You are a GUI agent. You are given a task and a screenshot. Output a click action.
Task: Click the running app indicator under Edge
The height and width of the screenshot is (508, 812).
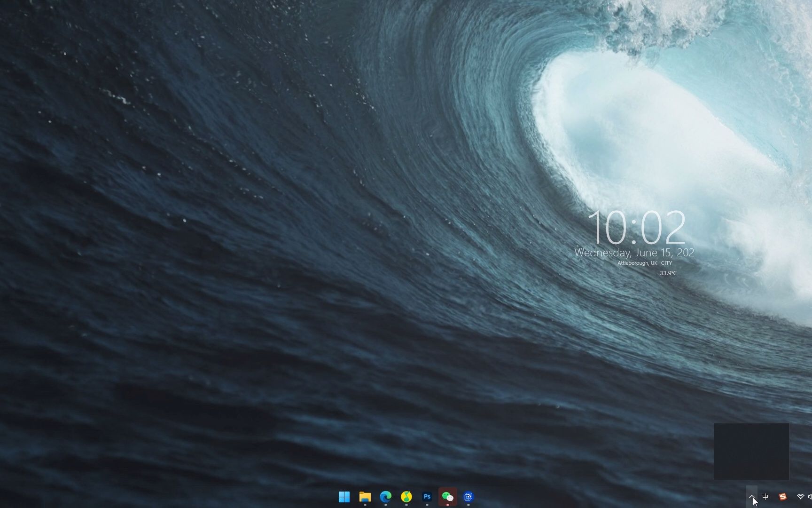click(386, 504)
